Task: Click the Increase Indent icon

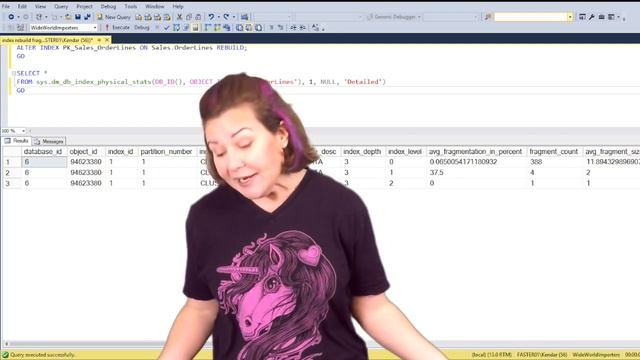Action: click(302, 28)
